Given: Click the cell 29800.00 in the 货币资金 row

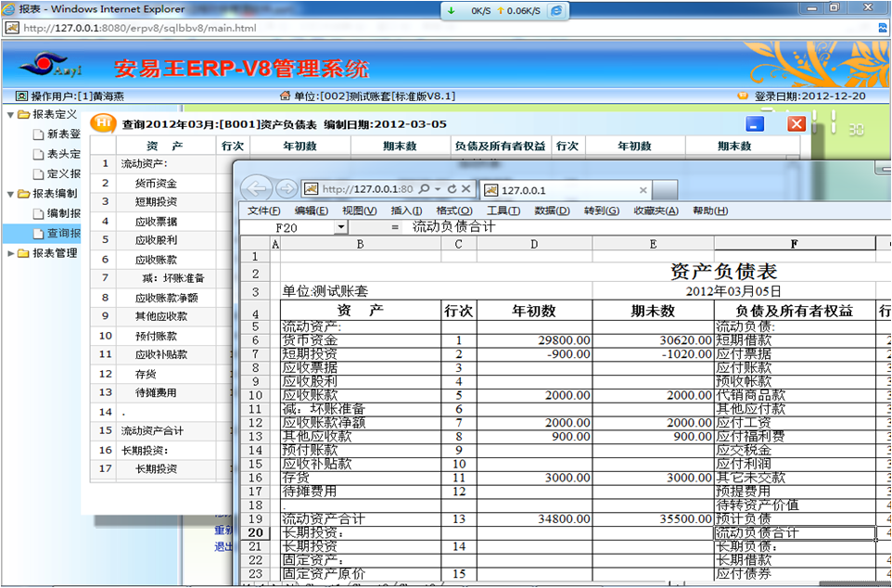Looking at the screenshot, I should tap(534, 340).
